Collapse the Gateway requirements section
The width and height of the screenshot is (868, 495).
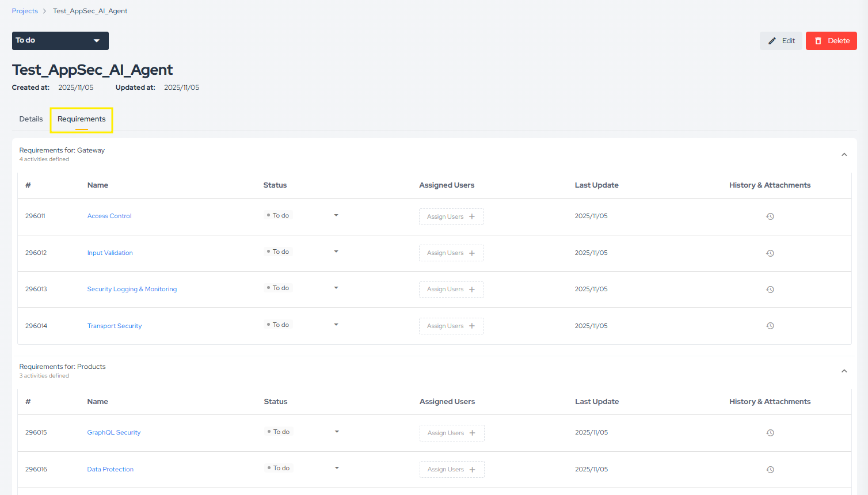pos(844,154)
